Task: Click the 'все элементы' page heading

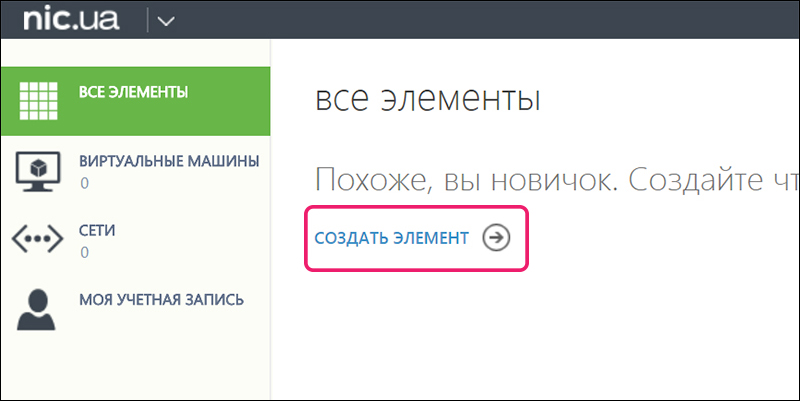Action: point(427,99)
